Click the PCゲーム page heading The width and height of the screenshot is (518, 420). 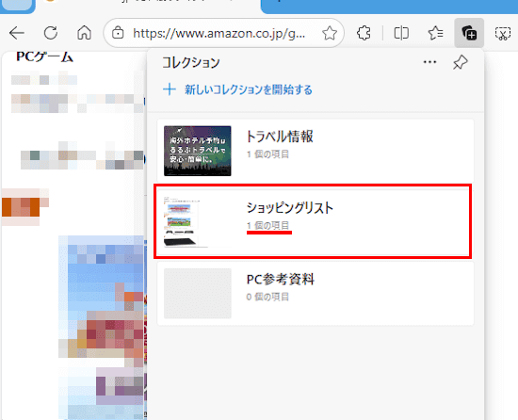[x=44, y=57]
